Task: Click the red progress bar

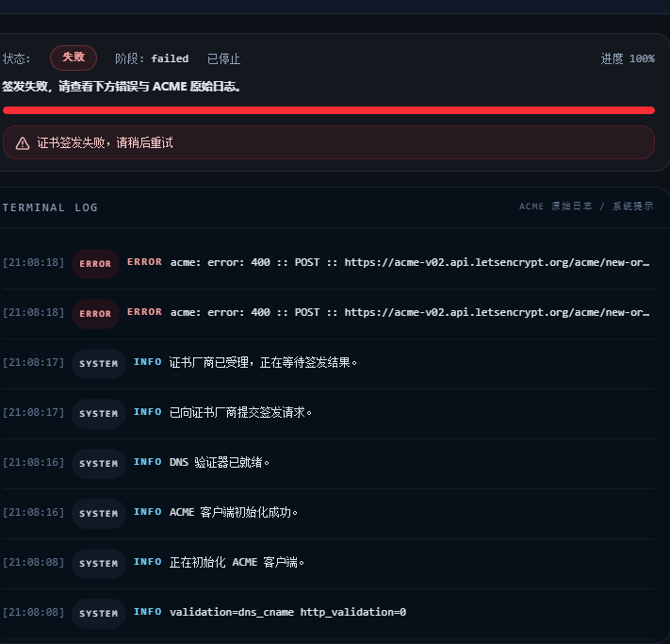Action: (x=329, y=110)
